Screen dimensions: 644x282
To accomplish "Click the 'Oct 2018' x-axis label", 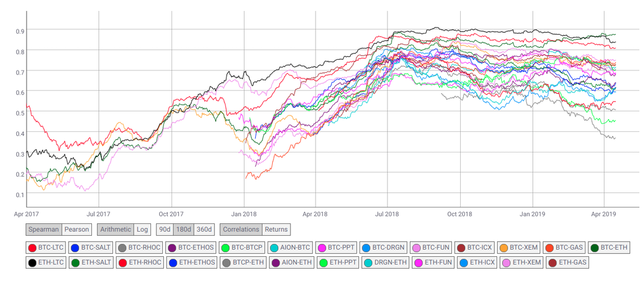I will (460, 214).
